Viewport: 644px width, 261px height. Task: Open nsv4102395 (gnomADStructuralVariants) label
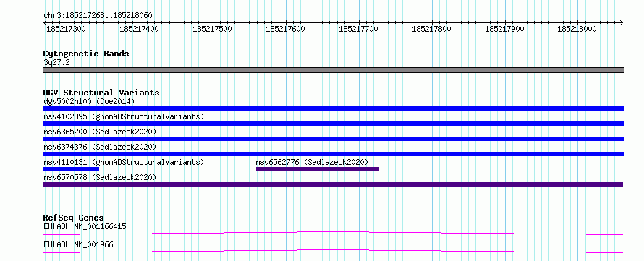point(124,116)
